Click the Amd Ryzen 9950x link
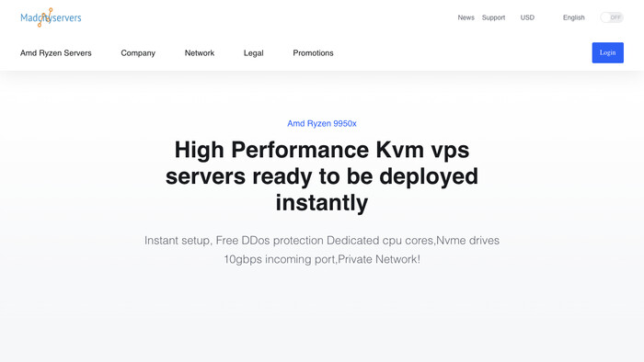Image resolution: width=644 pixels, height=362 pixels. [x=322, y=123]
